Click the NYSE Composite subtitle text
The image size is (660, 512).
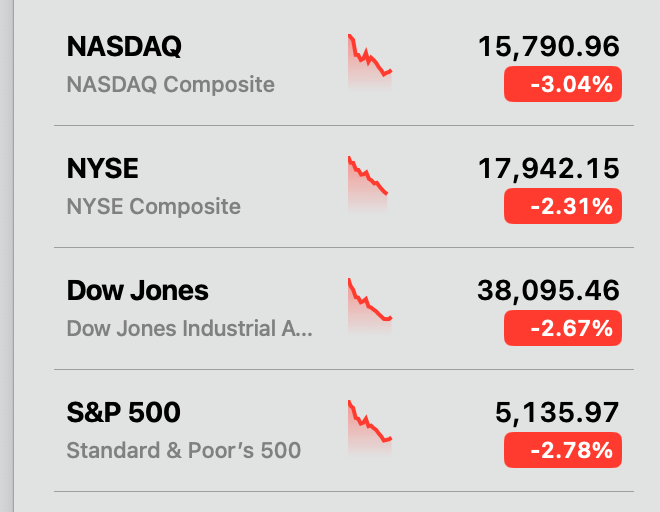coord(153,207)
